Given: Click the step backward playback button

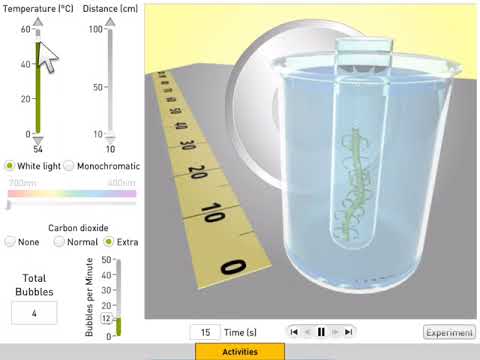Looking at the screenshot, I should point(307,332).
